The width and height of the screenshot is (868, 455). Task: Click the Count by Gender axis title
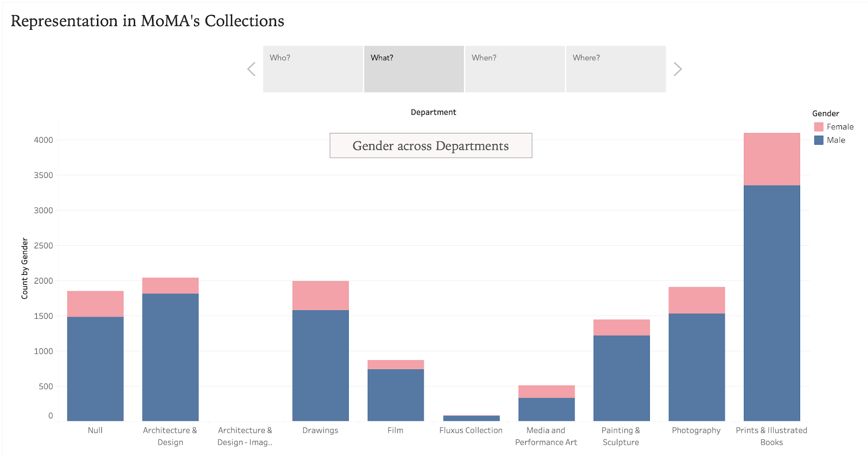[24, 268]
